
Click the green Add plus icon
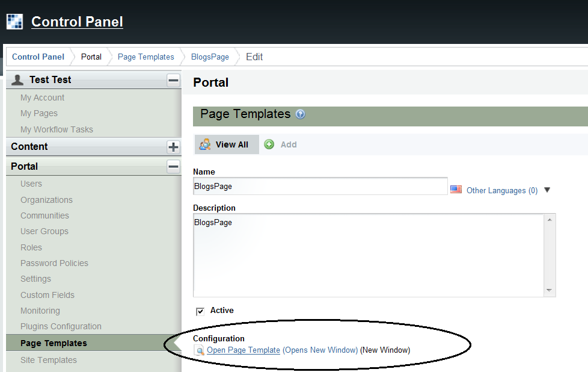pyautogui.click(x=269, y=144)
